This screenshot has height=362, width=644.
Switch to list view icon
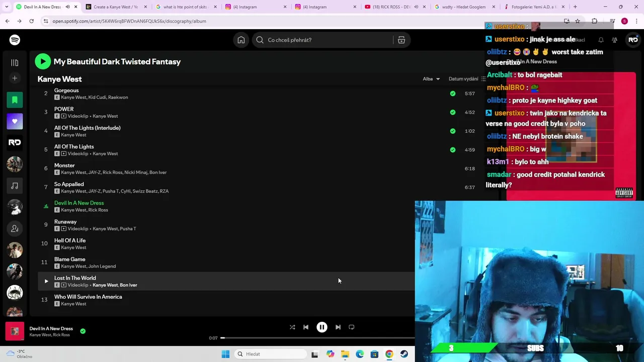484,79
